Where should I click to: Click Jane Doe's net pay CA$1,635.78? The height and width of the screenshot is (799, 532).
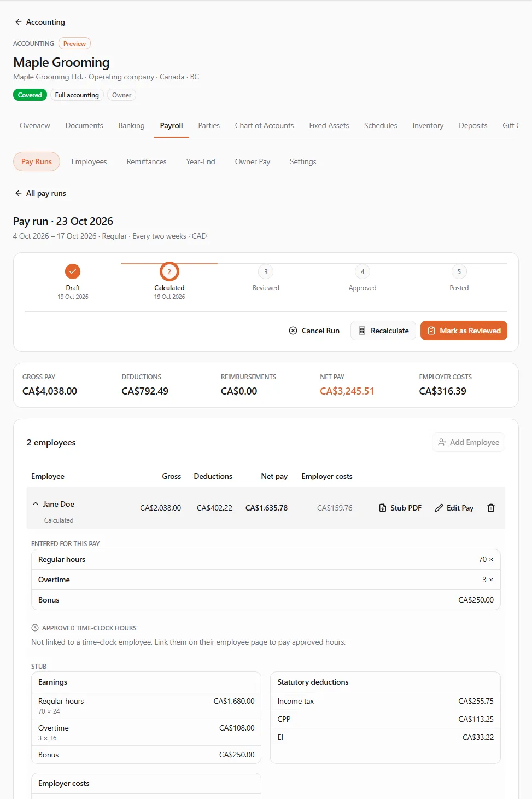[x=266, y=508]
